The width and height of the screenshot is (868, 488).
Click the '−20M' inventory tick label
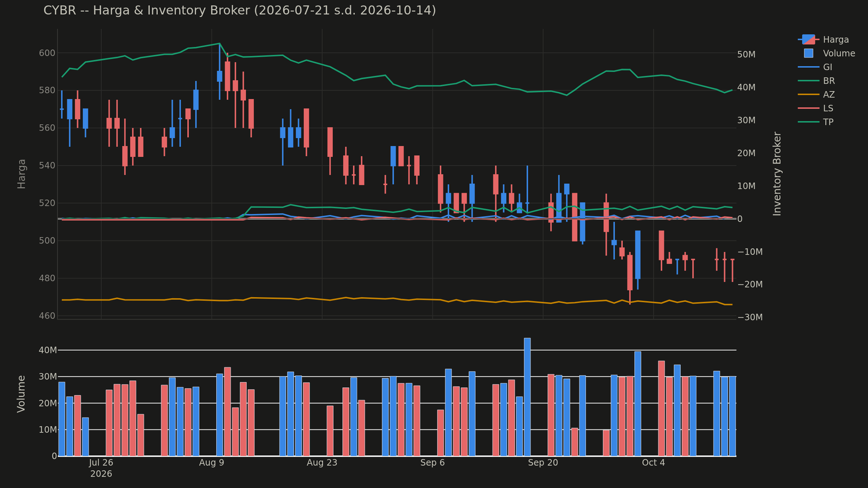(x=750, y=285)
